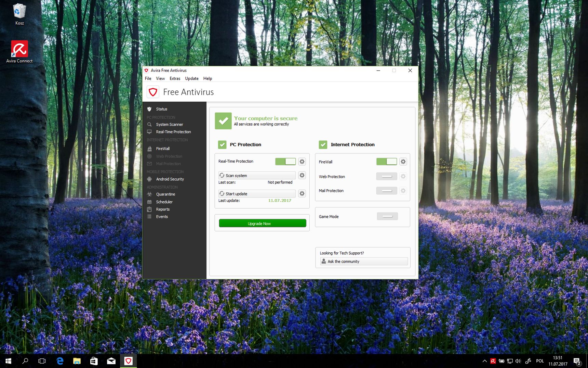Click the Start update button

coord(257,193)
